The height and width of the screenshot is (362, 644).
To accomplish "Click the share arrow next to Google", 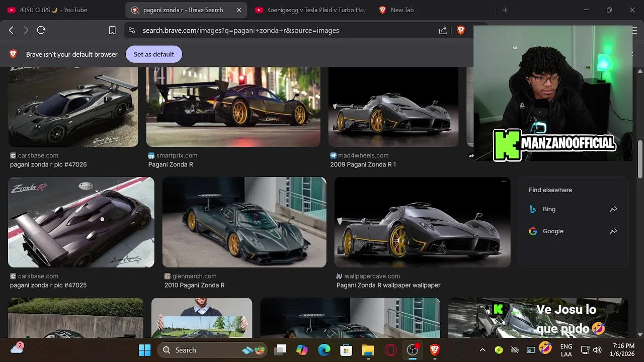I will pyautogui.click(x=614, y=231).
